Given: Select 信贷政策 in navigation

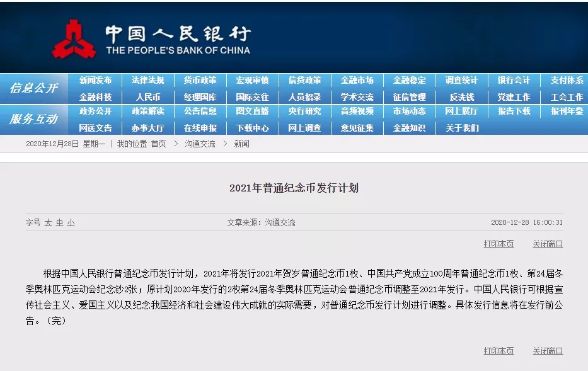Looking at the screenshot, I should click(305, 80).
